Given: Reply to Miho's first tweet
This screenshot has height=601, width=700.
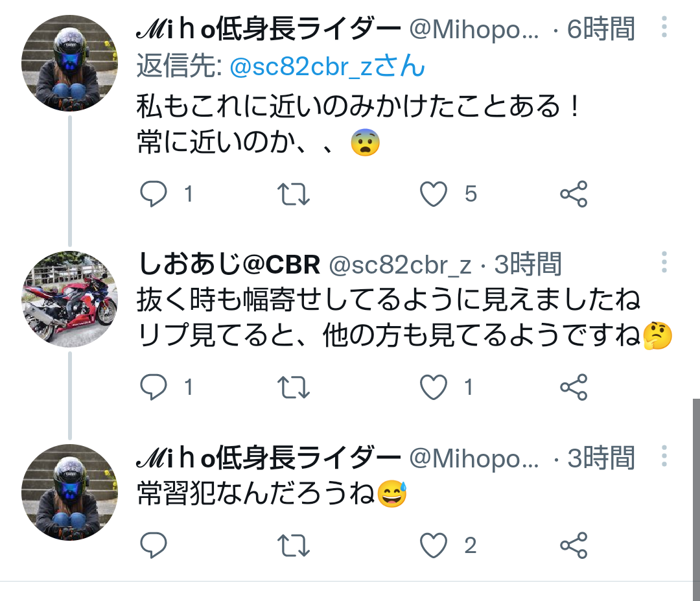Looking at the screenshot, I should (x=154, y=194).
